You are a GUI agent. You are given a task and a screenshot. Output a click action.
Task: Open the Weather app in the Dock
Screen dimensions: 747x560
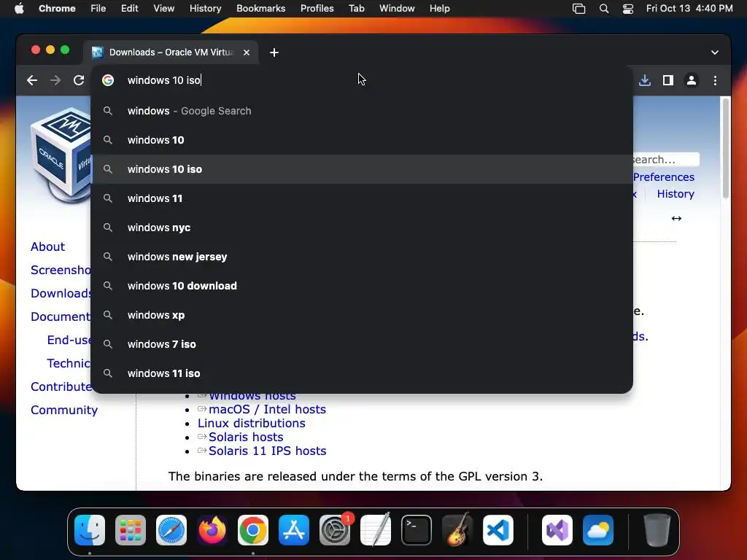point(598,530)
